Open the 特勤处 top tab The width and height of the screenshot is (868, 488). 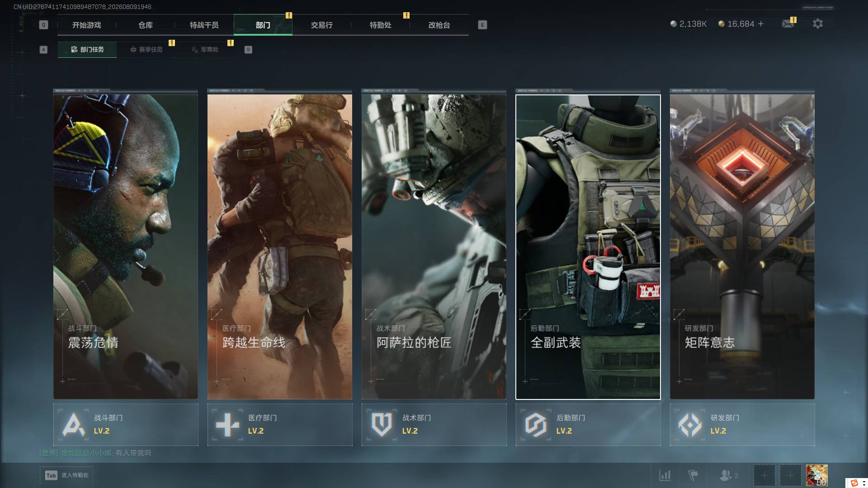click(x=381, y=25)
